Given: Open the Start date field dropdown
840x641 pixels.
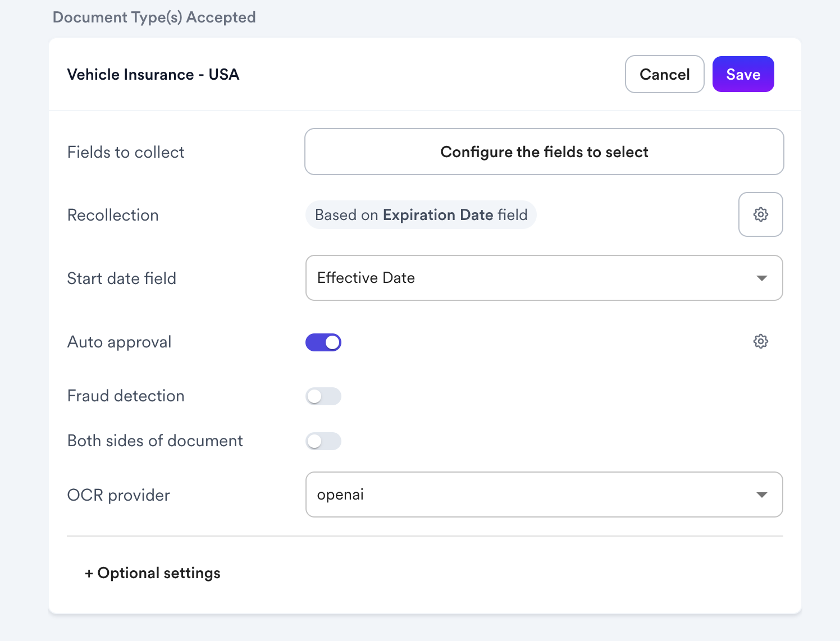Looking at the screenshot, I should [544, 278].
